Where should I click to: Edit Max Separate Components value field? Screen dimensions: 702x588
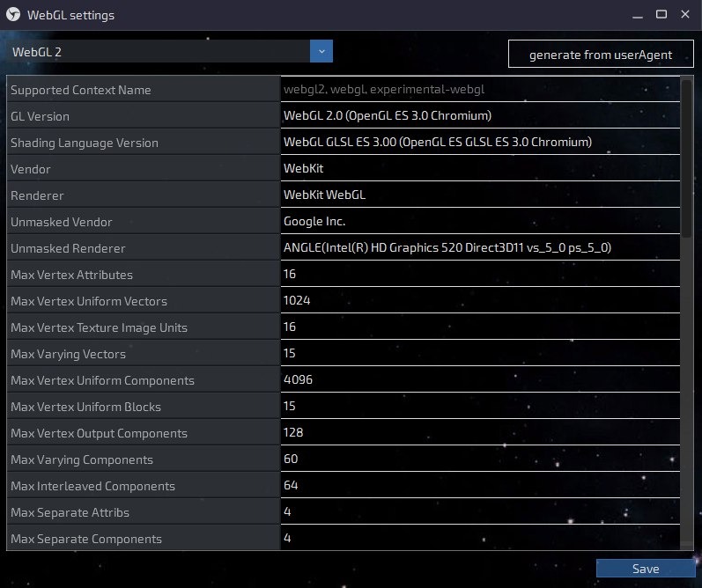pos(480,538)
